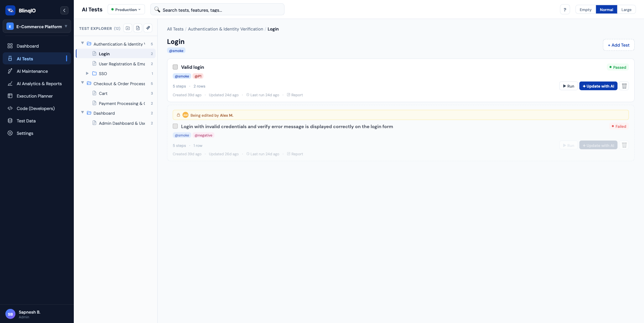Expand the SSO folder

click(x=88, y=73)
